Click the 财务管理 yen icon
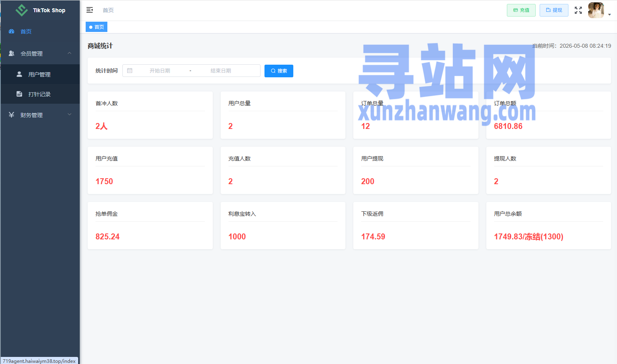 pyautogui.click(x=11, y=115)
